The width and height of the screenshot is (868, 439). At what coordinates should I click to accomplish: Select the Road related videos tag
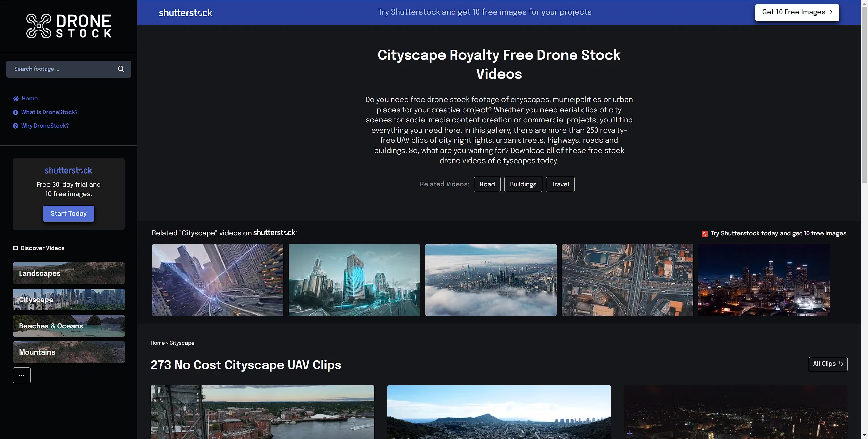coord(487,184)
